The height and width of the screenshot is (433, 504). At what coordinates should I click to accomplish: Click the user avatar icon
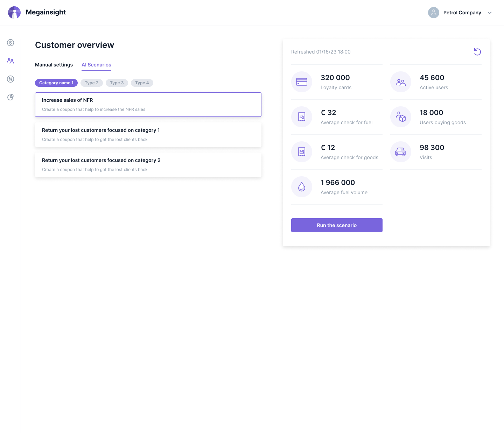pyautogui.click(x=433, y=13)
